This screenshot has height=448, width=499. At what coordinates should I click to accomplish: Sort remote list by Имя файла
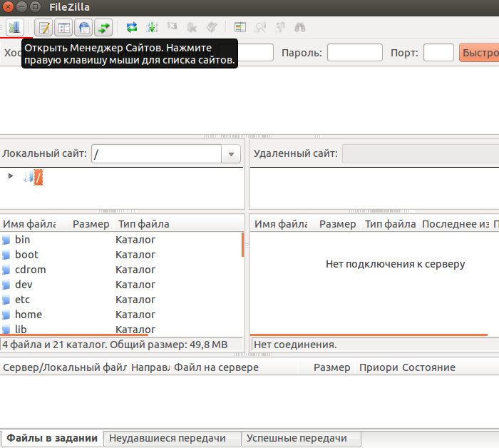[281, 224]
